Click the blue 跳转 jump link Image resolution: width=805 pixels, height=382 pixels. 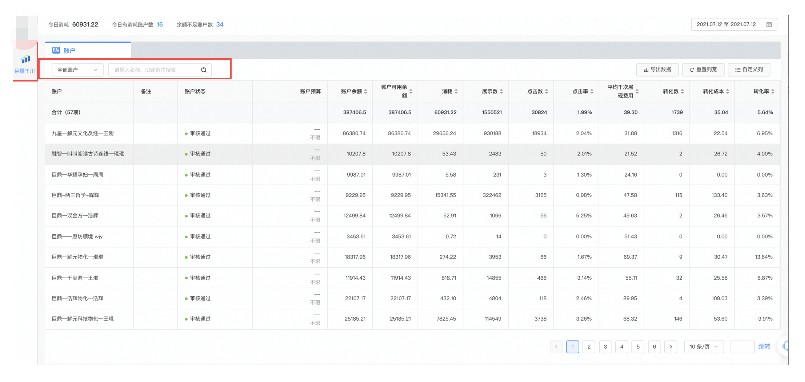(x=764, y=347)
